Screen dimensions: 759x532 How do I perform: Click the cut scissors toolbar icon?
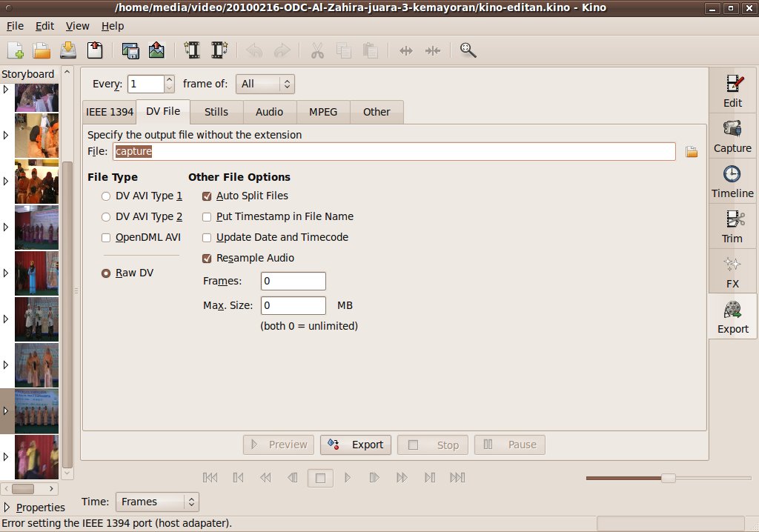(x=317, y=50)
